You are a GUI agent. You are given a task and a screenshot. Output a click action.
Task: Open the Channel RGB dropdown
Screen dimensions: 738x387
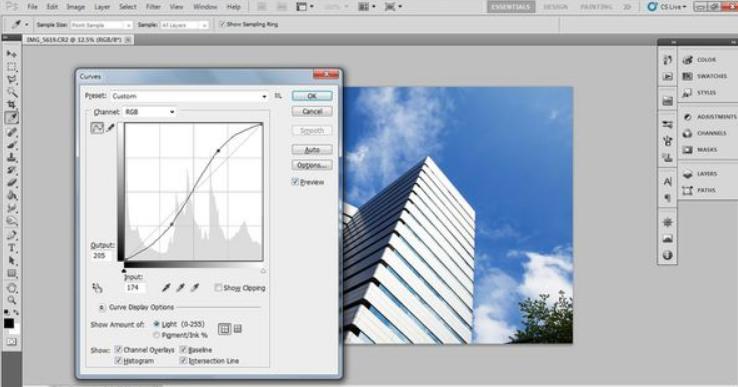pos(149,112)
